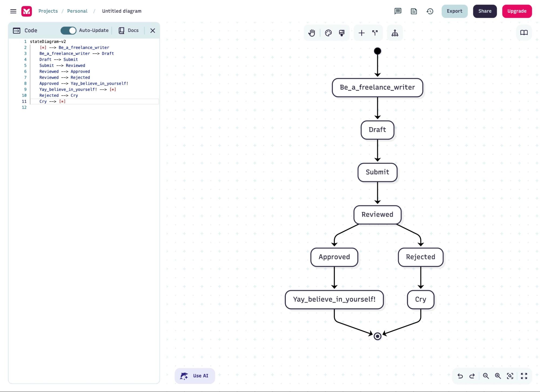Image resolution: width=540 pixels, height=392 pixels.
Task: Open the diagram hierarchy tool
Action: 395,33
